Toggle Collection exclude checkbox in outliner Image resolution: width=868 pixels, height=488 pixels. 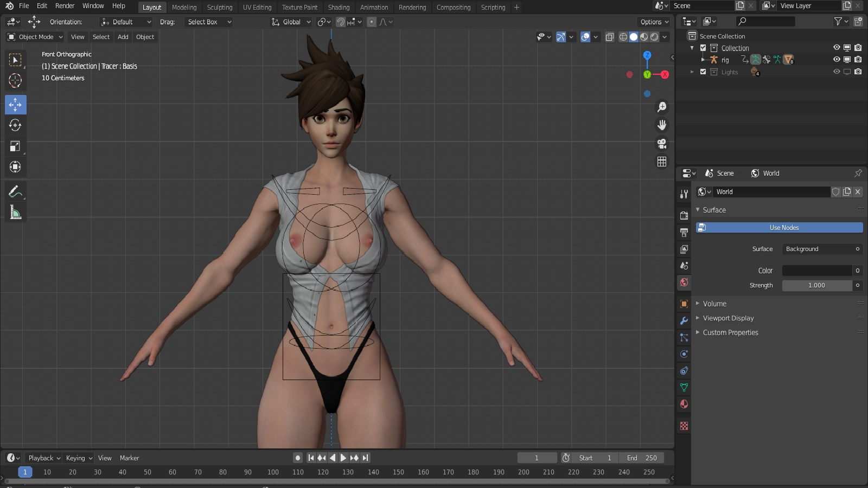pyautogui.click(x=703, y=48)
